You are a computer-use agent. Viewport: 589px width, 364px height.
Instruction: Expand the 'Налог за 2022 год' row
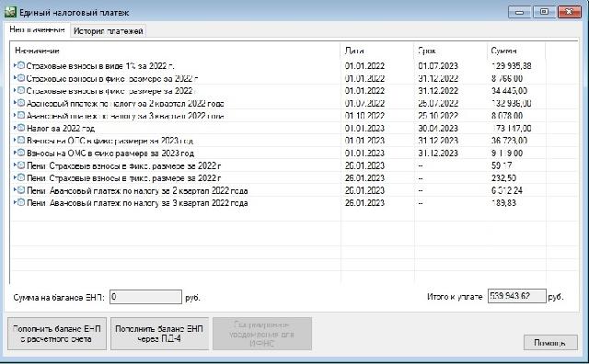pyautogui.click(x=15, y=128)
